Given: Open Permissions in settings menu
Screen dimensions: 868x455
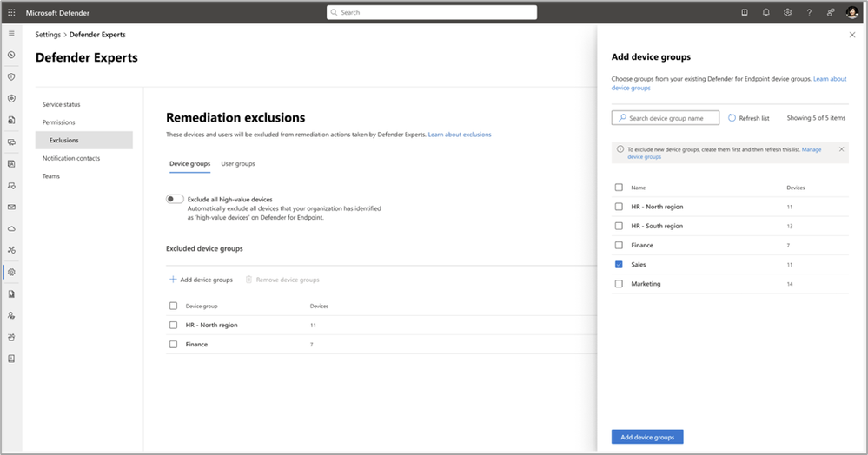Looking at the screenshot, I should point(59,122).
